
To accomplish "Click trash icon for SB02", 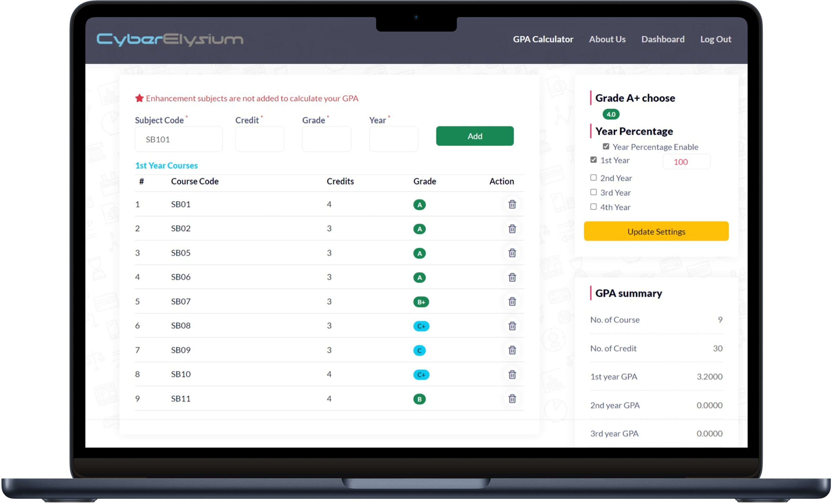I will [512, 228].
